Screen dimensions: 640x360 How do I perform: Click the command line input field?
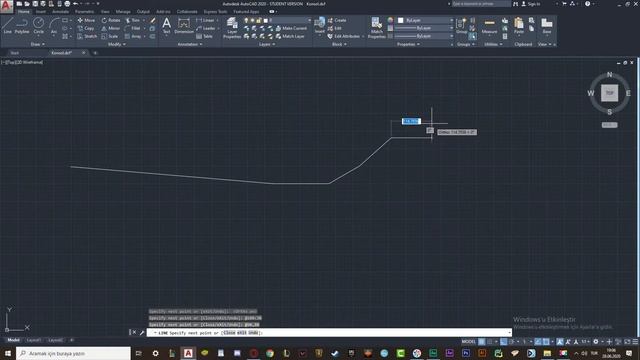(x=329, y=333)
